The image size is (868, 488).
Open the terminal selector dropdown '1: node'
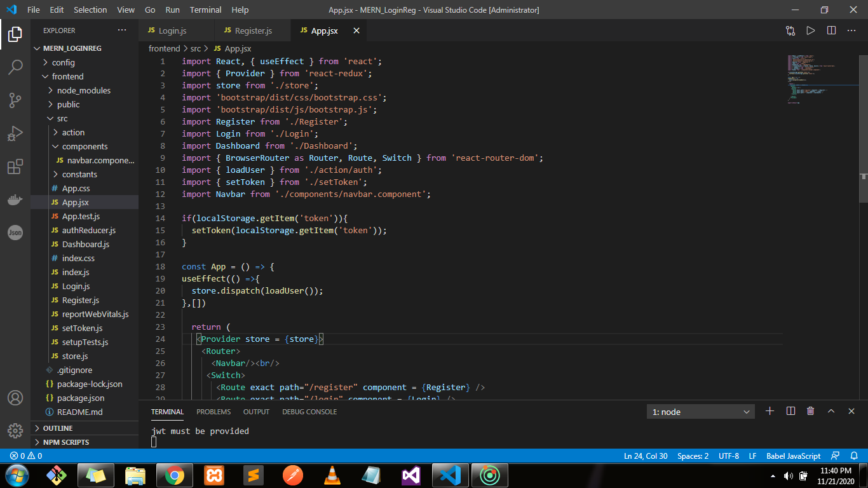tap(701, 412)
